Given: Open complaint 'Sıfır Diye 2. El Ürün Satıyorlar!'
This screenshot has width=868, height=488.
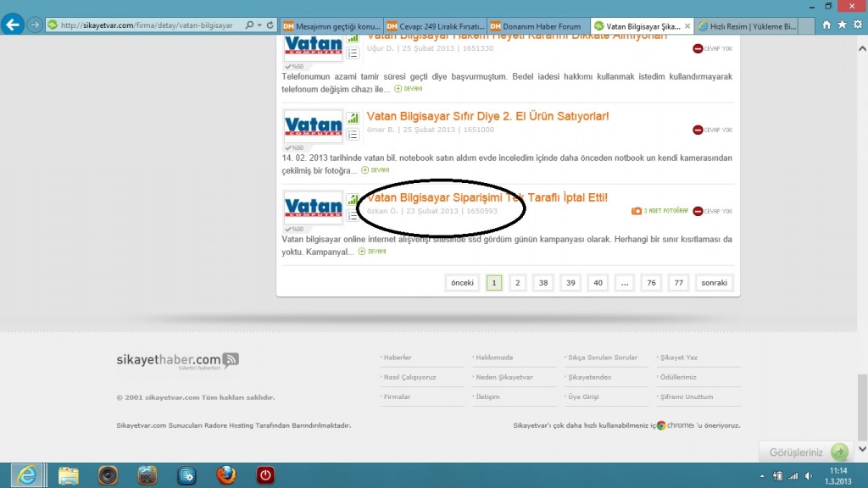Looking at the screenshot, I should 487,116.
